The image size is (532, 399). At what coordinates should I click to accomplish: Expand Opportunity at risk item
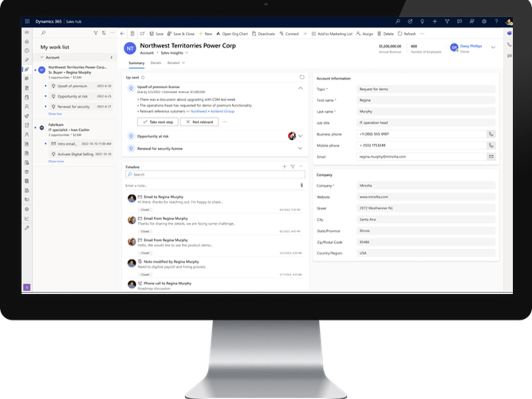click(x=301, y=136)
